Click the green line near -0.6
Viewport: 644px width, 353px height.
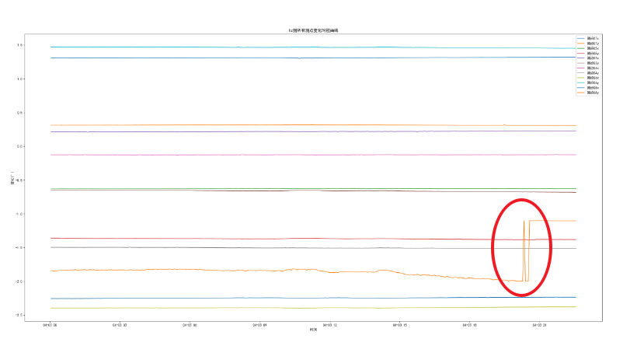pos(233,188)
